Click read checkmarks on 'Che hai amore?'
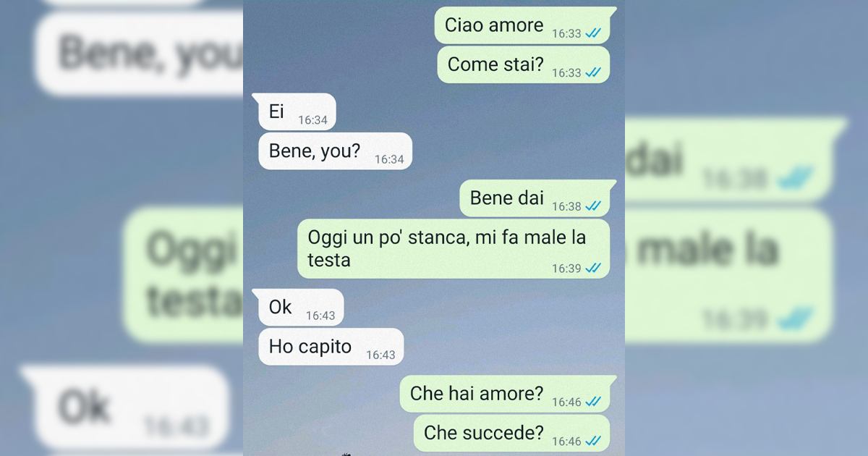The image size is (868, 456). coord(594,402)
